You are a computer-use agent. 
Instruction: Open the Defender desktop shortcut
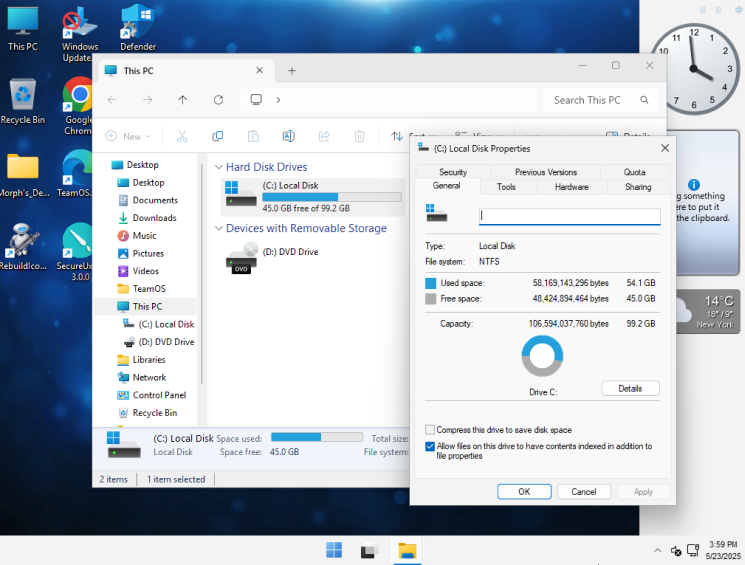[x=137, y=29]
